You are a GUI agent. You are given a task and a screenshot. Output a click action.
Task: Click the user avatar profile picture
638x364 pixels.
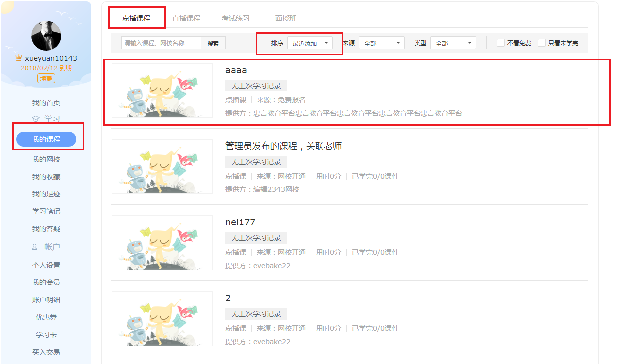[x=46, y=36]
